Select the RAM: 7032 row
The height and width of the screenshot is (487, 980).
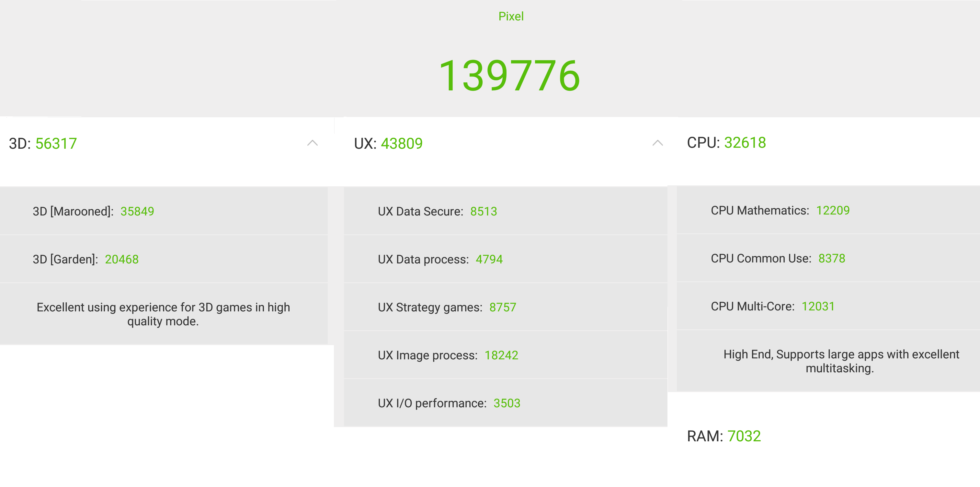pos(724,436)
